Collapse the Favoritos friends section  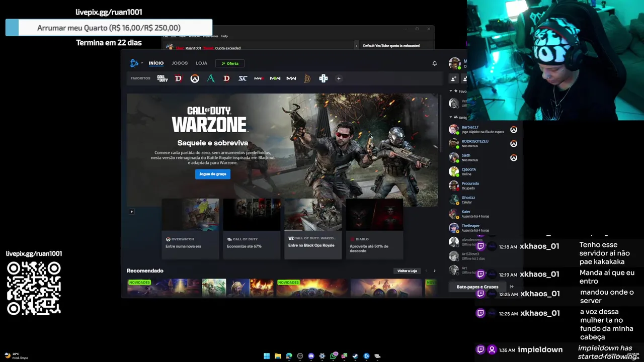tap(451, 92)
